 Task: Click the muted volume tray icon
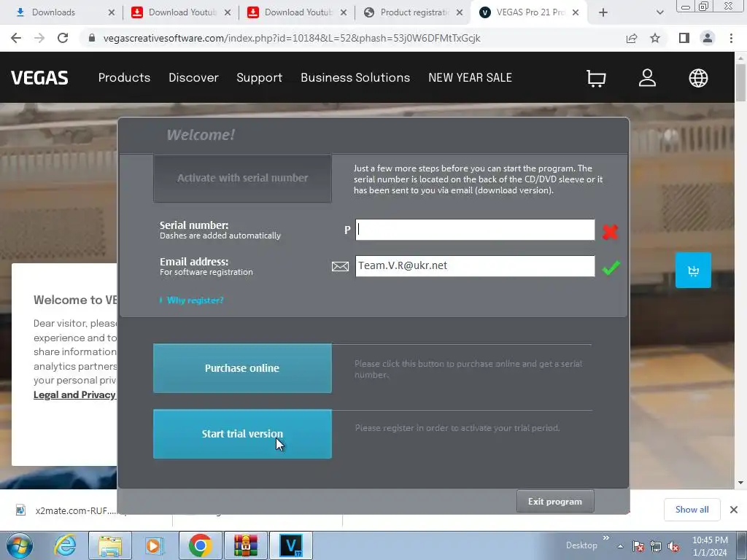(673, 547)
